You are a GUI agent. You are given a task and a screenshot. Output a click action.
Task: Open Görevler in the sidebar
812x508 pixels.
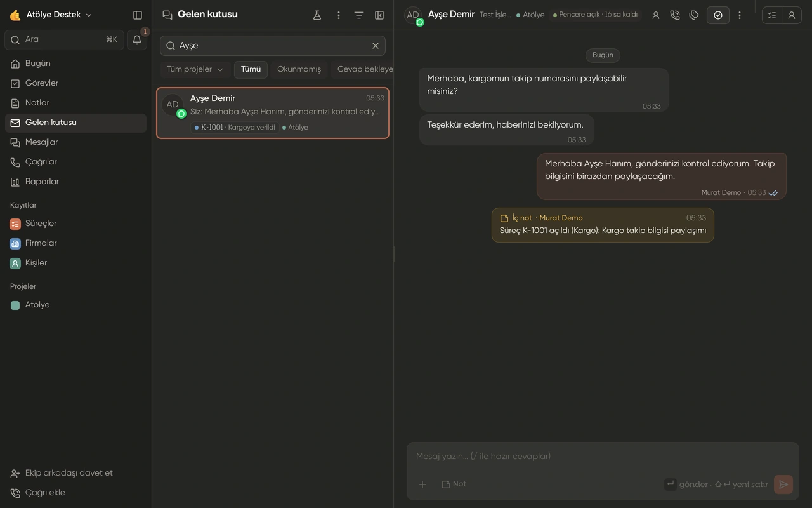[75, 83]
